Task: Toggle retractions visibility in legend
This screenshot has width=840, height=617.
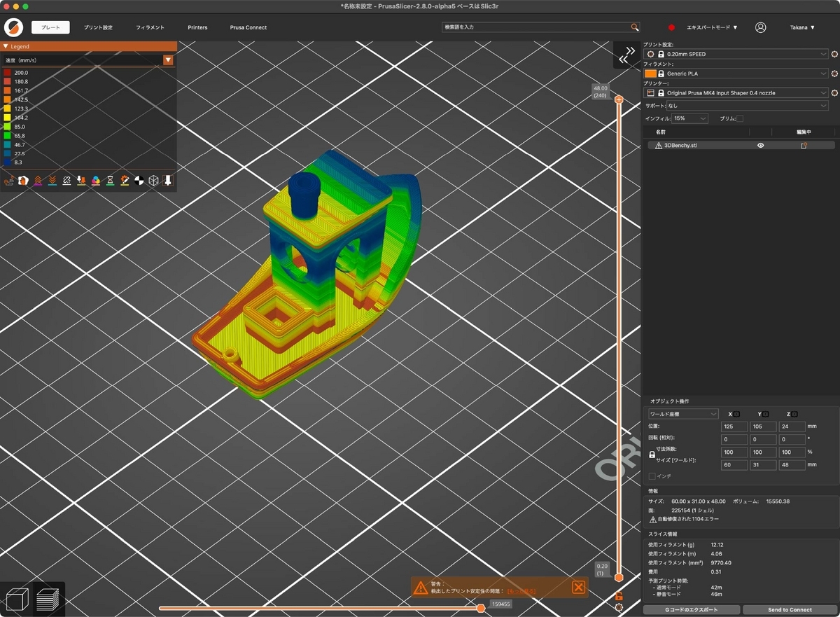Action: click(x=38, y=181)
